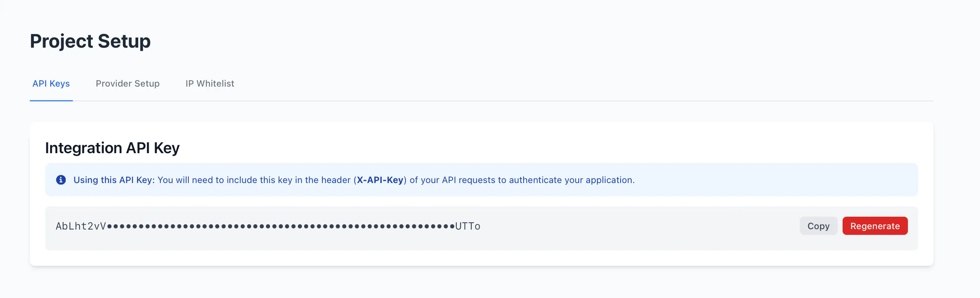The height and width of the screenshot is (298, 980).
Task: Click the information indicator beside "Using this API Key"
Action: click(61, 180)
